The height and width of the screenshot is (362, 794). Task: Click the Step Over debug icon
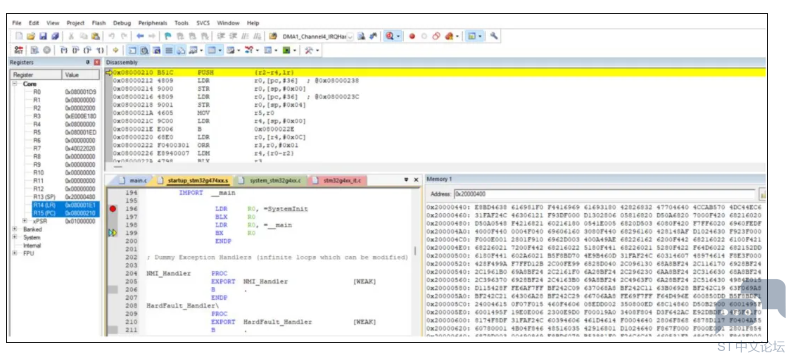click(74, 50)
